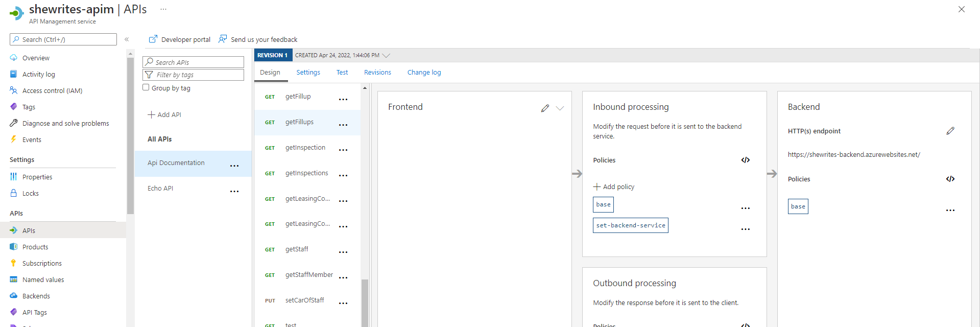Select the getInspections operation

[x=307, y=173]
